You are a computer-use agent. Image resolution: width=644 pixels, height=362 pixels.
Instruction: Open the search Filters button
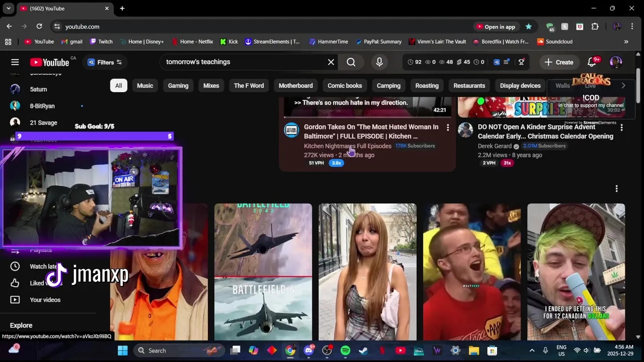tap(105, 62)
